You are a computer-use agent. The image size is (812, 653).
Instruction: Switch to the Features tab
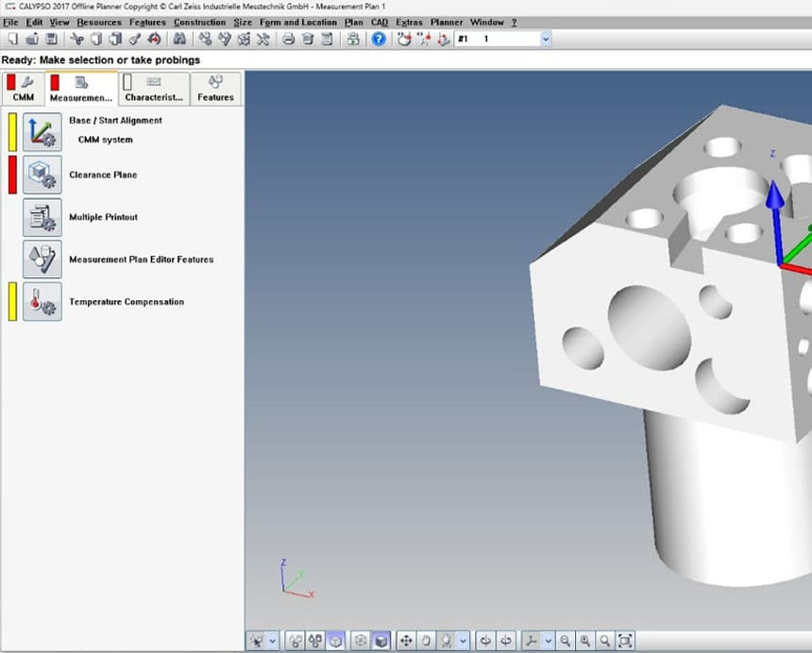(x=215, y=90)
